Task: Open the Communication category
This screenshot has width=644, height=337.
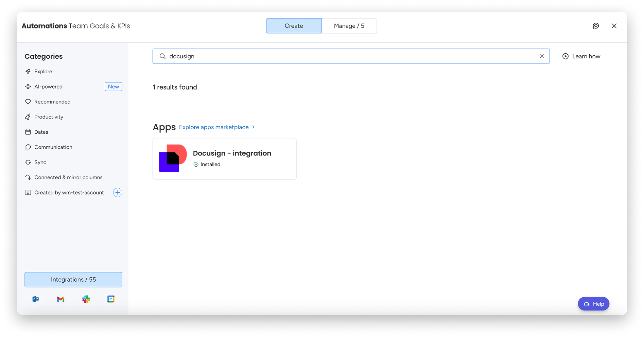Action: 53,147
